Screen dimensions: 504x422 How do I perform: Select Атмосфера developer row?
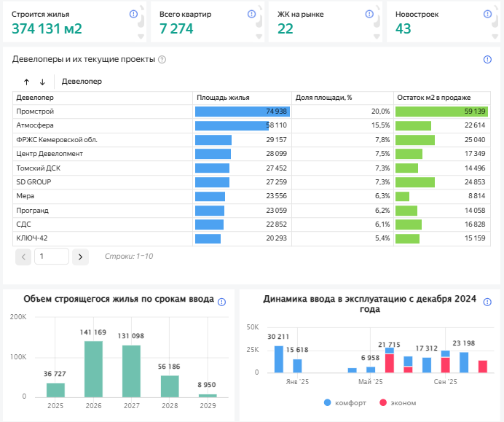click(252, 125)
